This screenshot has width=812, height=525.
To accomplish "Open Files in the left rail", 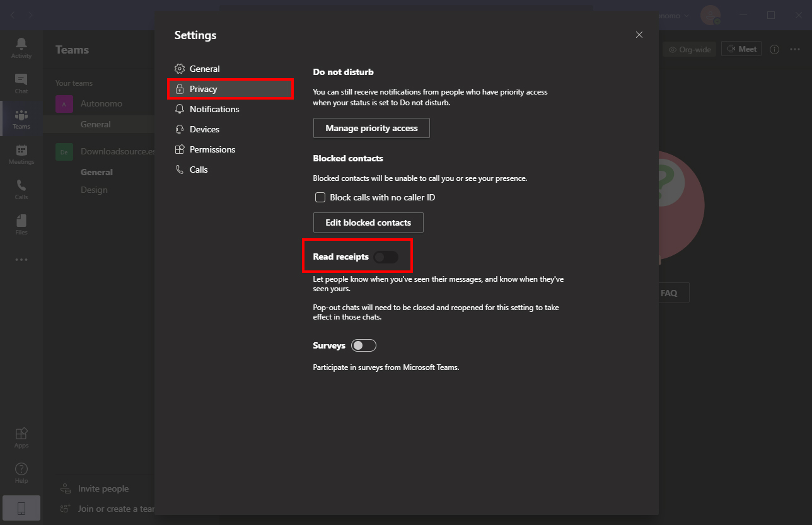I will tap(21, 224).
